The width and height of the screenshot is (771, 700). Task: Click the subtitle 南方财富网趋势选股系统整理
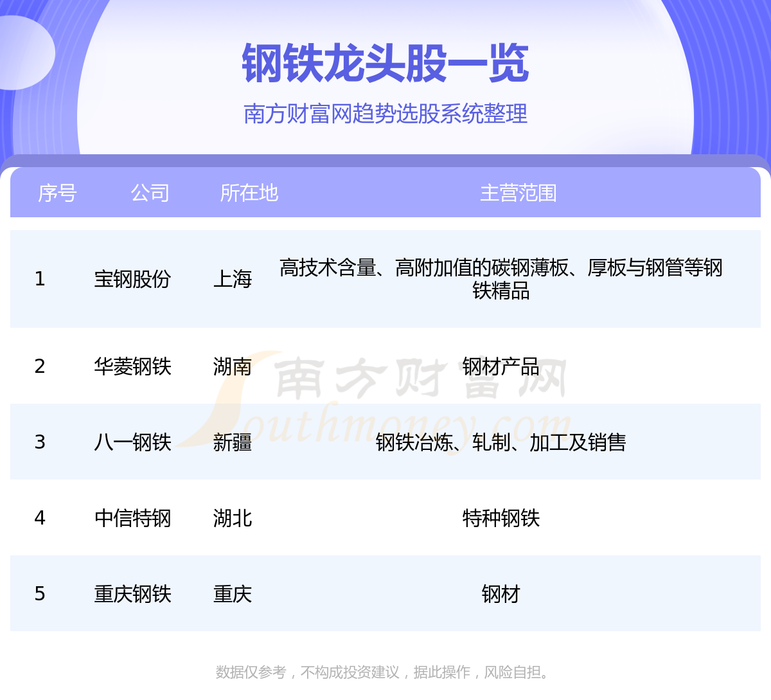click(x=385, y=114)
